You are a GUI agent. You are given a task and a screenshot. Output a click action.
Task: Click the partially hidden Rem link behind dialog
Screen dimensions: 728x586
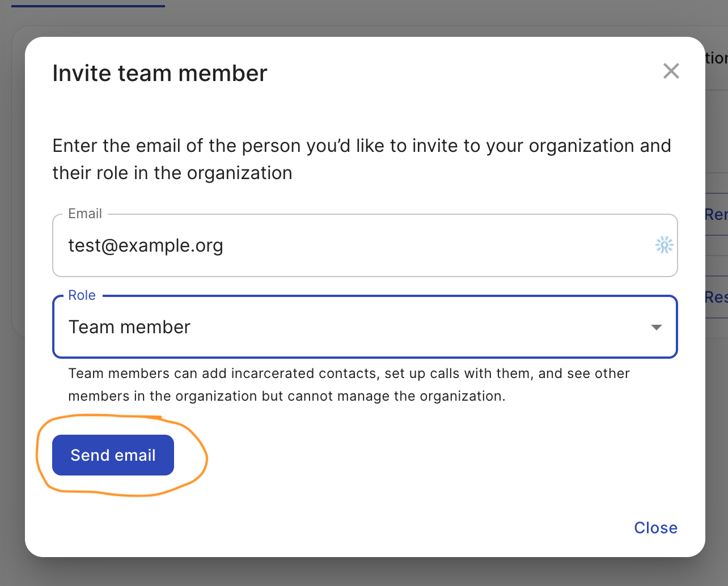pos(716,215)
